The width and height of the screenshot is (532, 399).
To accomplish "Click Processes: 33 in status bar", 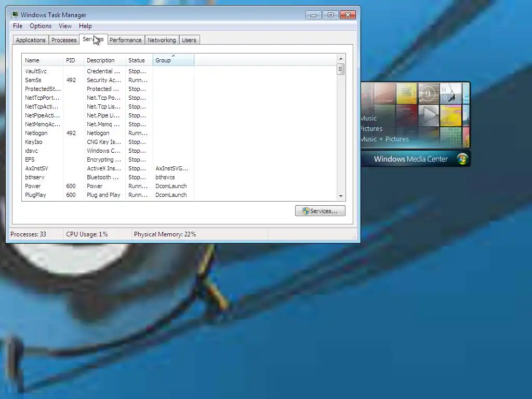I will tap(28, 234).
